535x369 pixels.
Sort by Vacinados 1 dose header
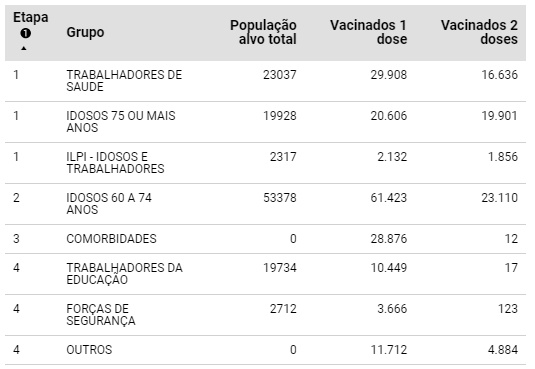pyautogui.click(x=368, y=32)
